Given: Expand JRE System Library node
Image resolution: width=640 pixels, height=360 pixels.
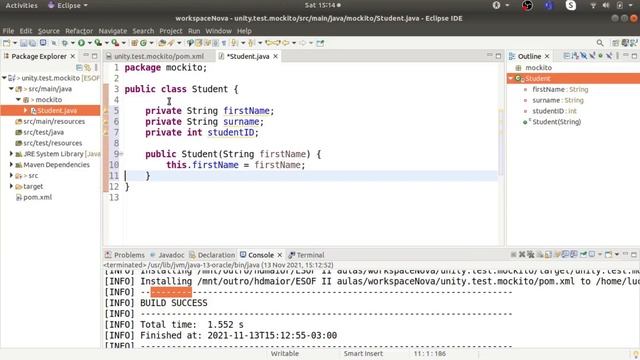Looking at the screenshot, I should pos(11,153).
